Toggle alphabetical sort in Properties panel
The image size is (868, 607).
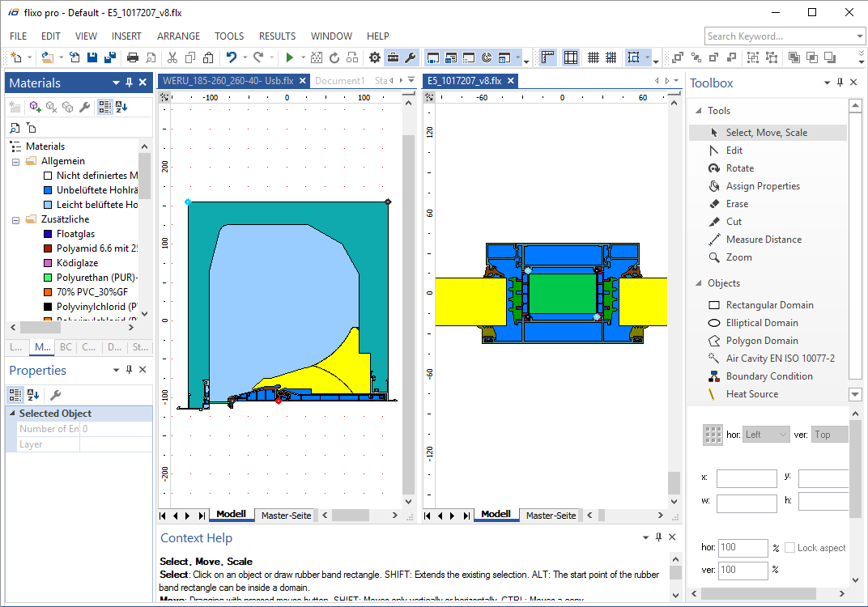tap(33, 395)
